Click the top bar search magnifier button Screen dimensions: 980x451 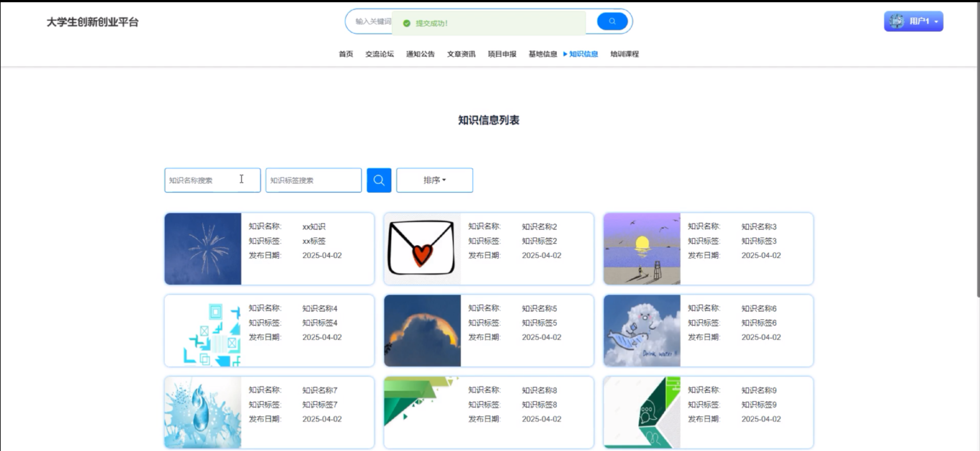pos(612,21)
